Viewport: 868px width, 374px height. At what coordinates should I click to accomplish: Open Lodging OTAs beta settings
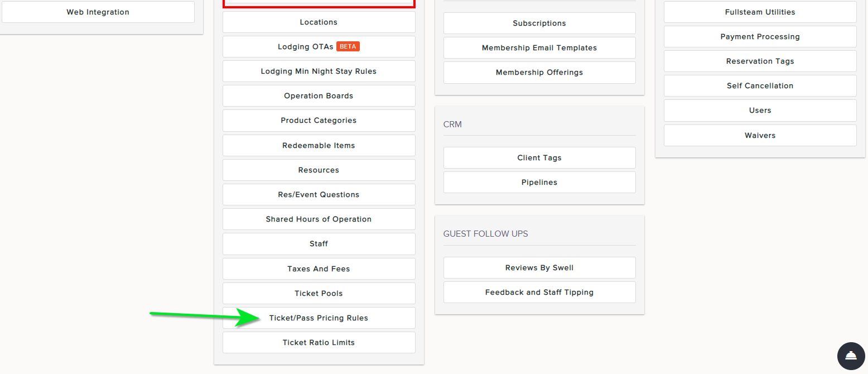319,46
